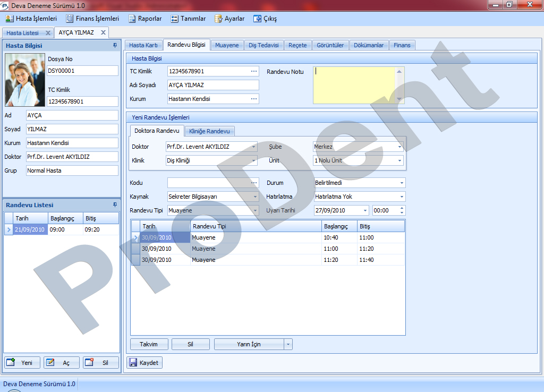The width and height of the screenshot is (544, 392).
Task: Expand the Hatırlatma dropdown
Action: (402, 197)
